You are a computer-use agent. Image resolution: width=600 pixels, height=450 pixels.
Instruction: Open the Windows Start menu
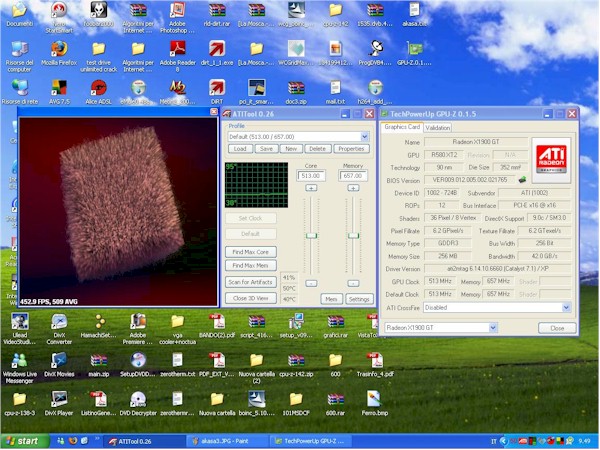[22, 440]
